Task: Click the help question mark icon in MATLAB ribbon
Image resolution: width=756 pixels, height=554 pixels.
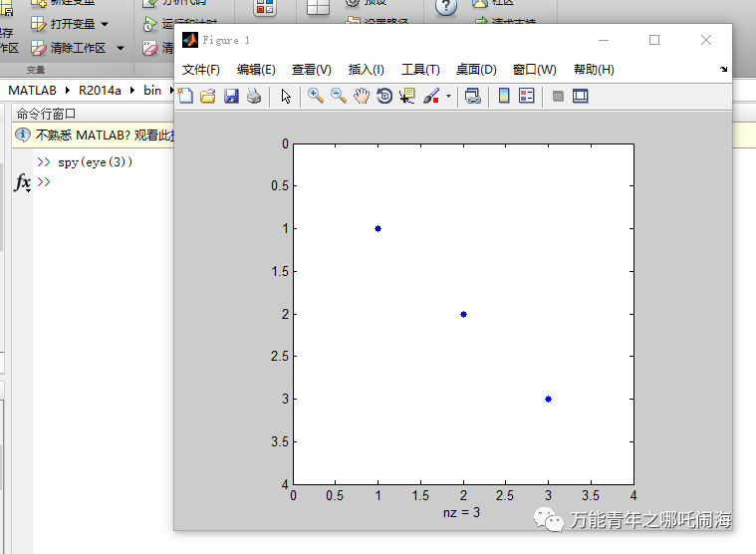Action: click(446, 7)
